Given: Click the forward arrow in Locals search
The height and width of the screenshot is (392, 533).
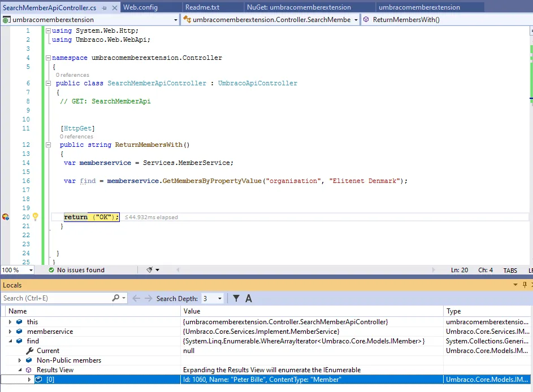Looking at the screenshot, I should 148,298.
